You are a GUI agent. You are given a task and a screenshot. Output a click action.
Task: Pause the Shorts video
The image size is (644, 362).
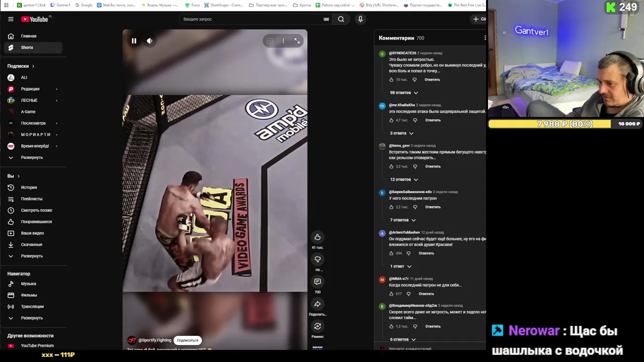click(134, 41)
